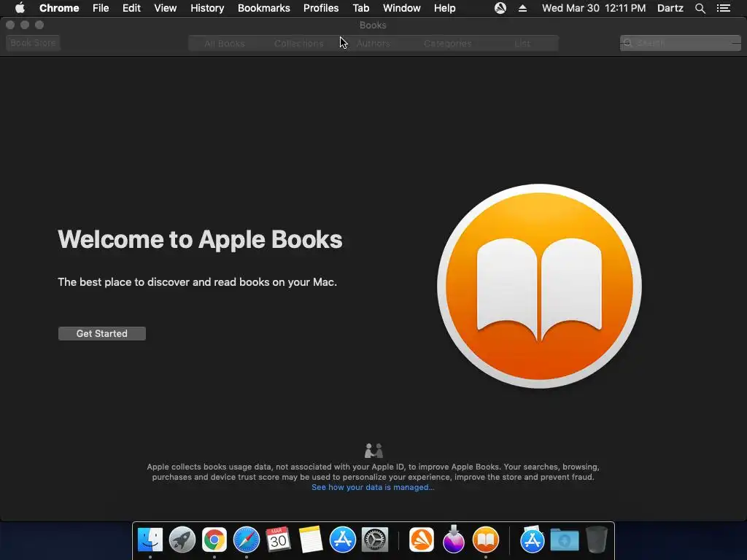
Task: Click the eject icon in menu bar
Action: 522,8
